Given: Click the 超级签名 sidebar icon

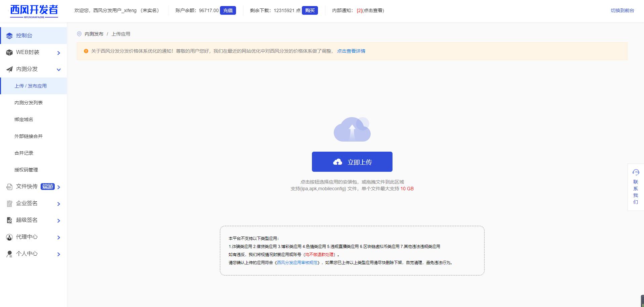Looking at the screenshot, I should click(9, 220).
